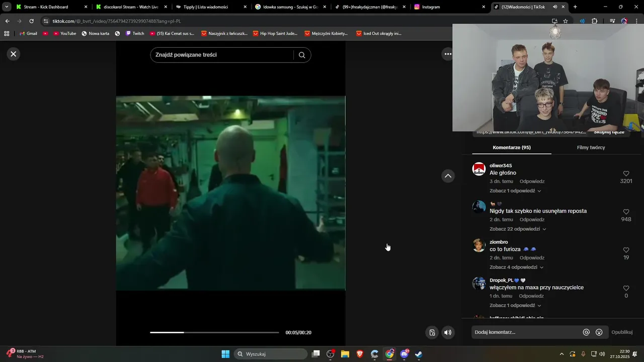Like the 'Nigdy tak szybko' comment
This screenshot has width=644, height=362.
(626, 212)
